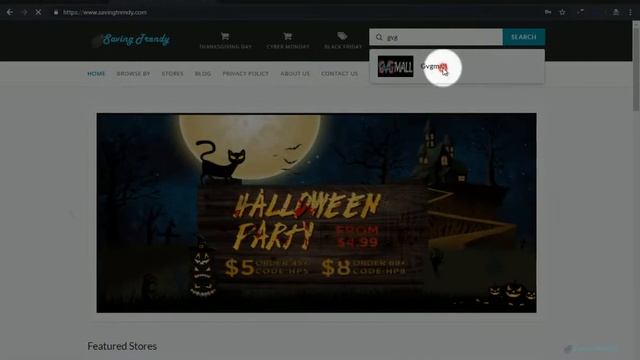
Task: Click the address bar URL
Action: point(105,12)
